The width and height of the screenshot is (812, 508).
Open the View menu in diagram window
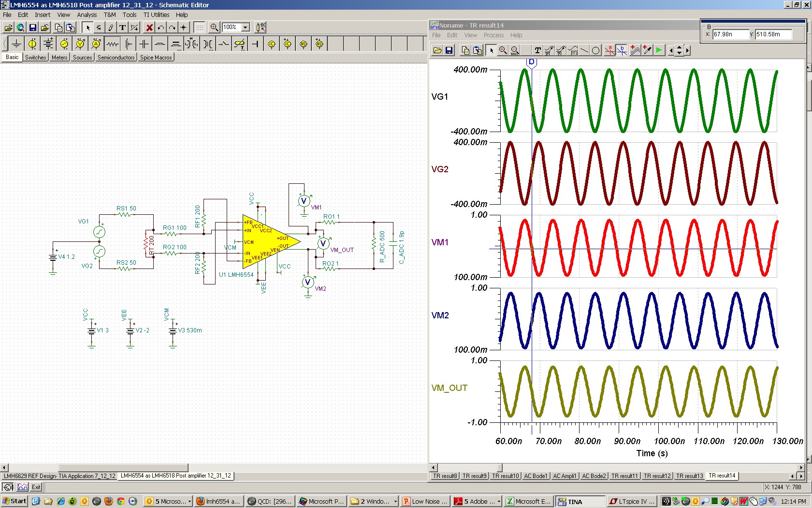(x=471, y=35)
